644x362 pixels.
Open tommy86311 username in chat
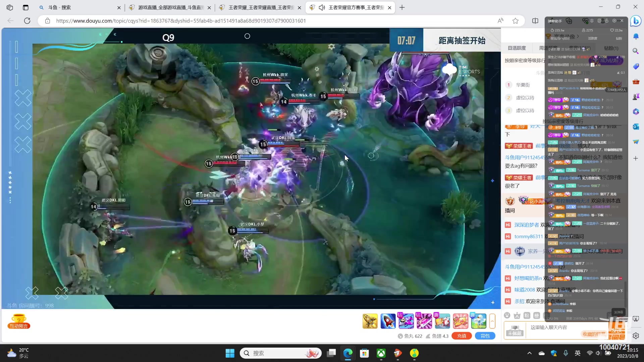529,237
